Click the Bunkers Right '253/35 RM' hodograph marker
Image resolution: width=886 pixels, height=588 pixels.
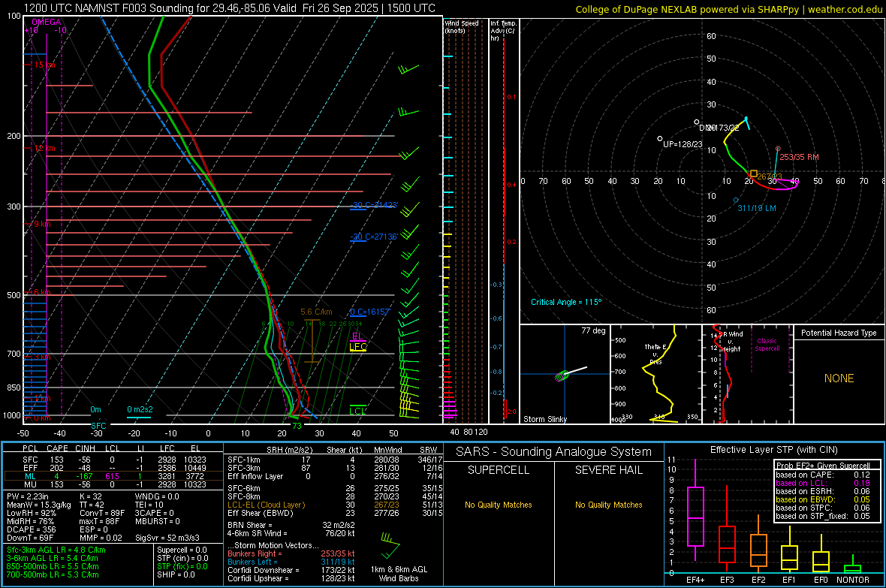tap(778, 149)
